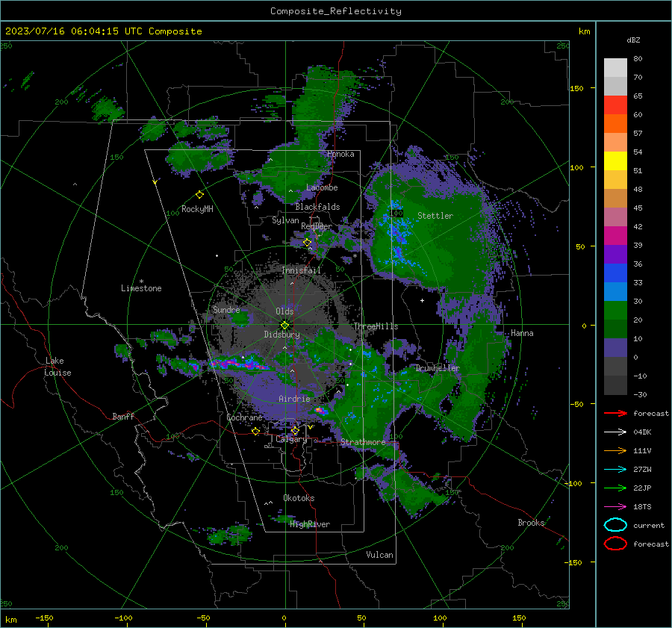Click the Okotoks town label
This screenshot has height=628, width=672.
pos(299,498)
